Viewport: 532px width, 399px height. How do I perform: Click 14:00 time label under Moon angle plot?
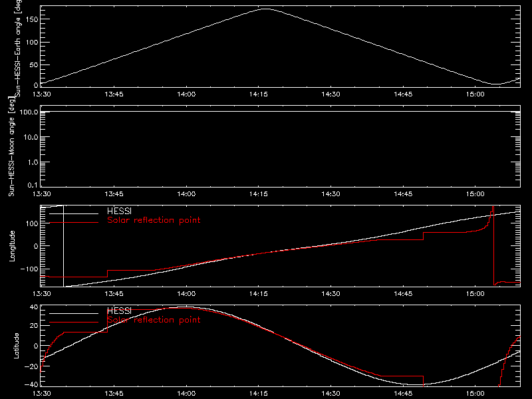click(186, 194)
